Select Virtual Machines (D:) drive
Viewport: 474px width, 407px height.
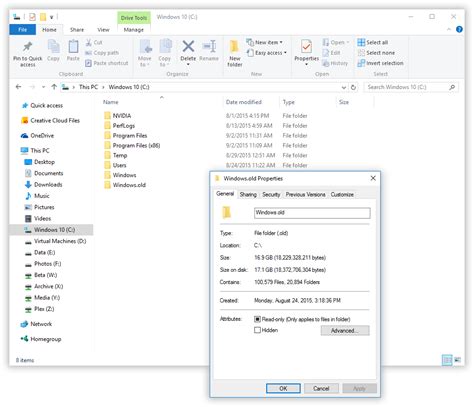(x=56, y=241)
